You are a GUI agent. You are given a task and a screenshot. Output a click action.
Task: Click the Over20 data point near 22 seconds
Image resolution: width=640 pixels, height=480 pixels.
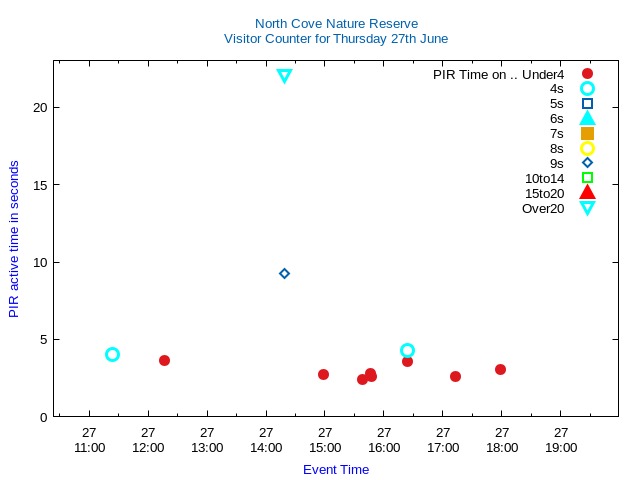[284, 76]
